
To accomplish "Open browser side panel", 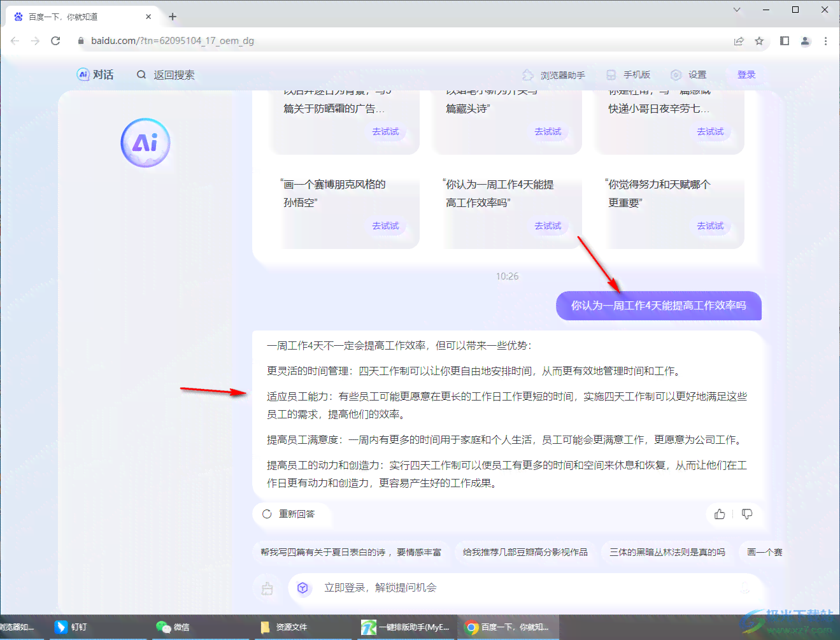I will pyautogui.click(x=785, y=41).
